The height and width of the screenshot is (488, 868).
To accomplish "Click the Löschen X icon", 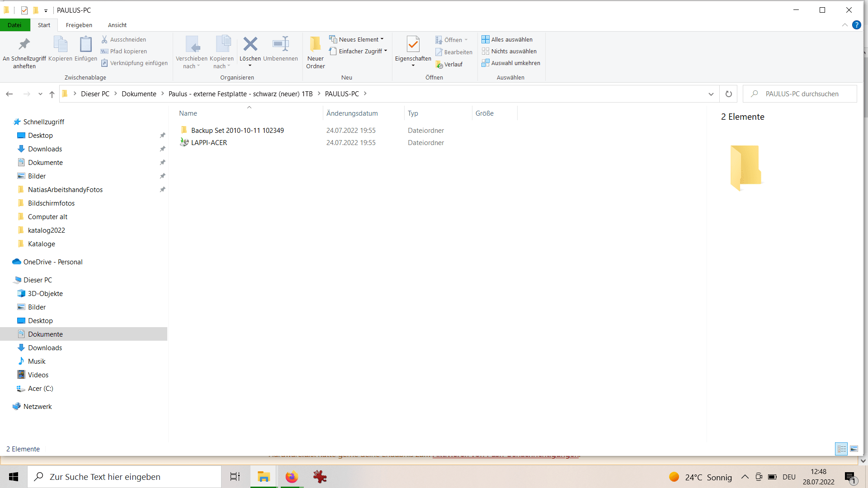I will (250, 44).
